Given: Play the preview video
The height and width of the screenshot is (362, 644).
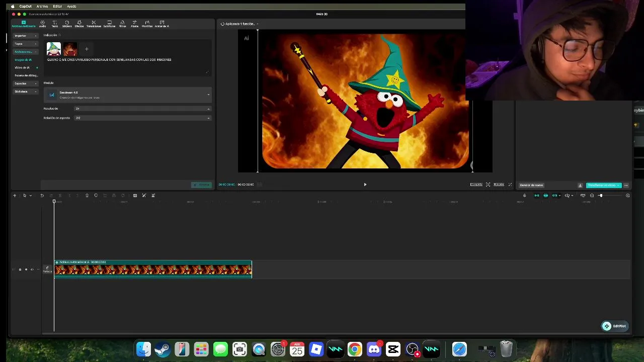Looking at the screenshot, I should coord(365,185).
